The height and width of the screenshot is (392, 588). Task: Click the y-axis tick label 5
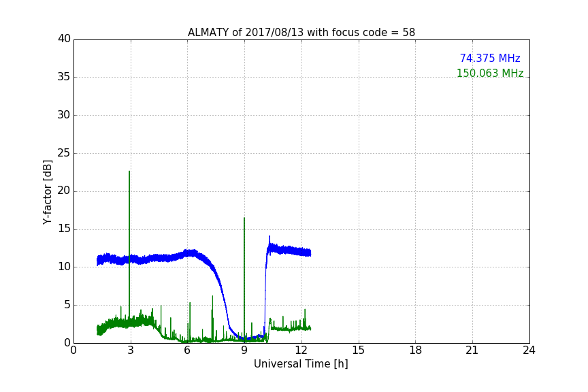tap(67, 305)
